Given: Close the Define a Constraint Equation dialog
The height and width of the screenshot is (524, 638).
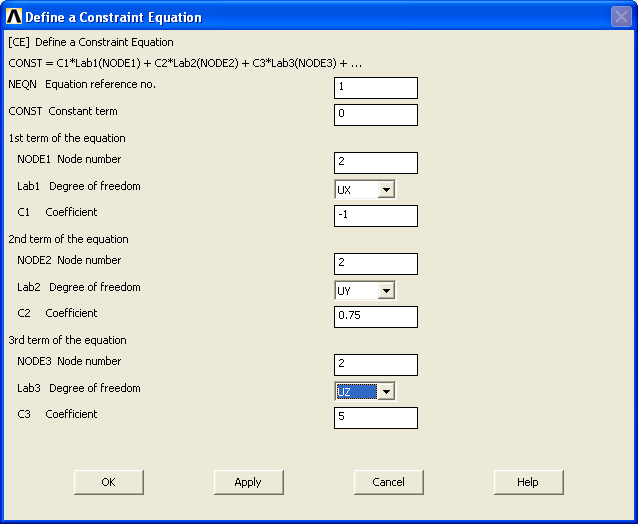Looking at the screenshot, I should 621,17.
